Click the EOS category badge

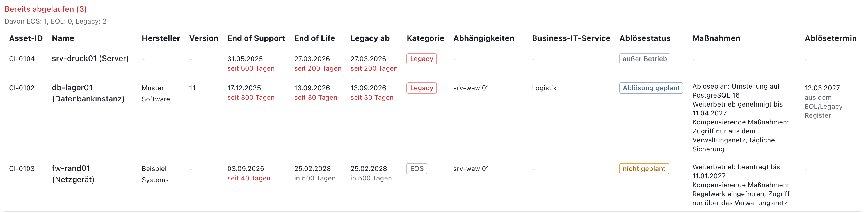coord(417,169)
